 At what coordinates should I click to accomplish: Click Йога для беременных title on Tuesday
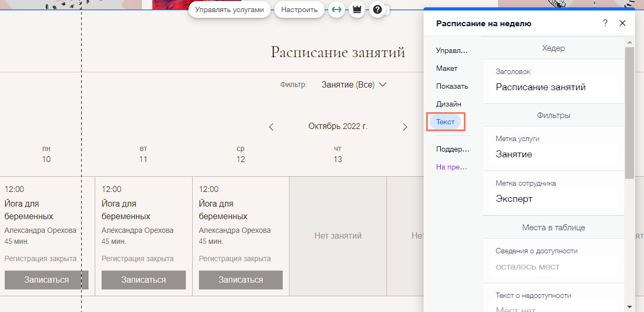click(126, 210)
